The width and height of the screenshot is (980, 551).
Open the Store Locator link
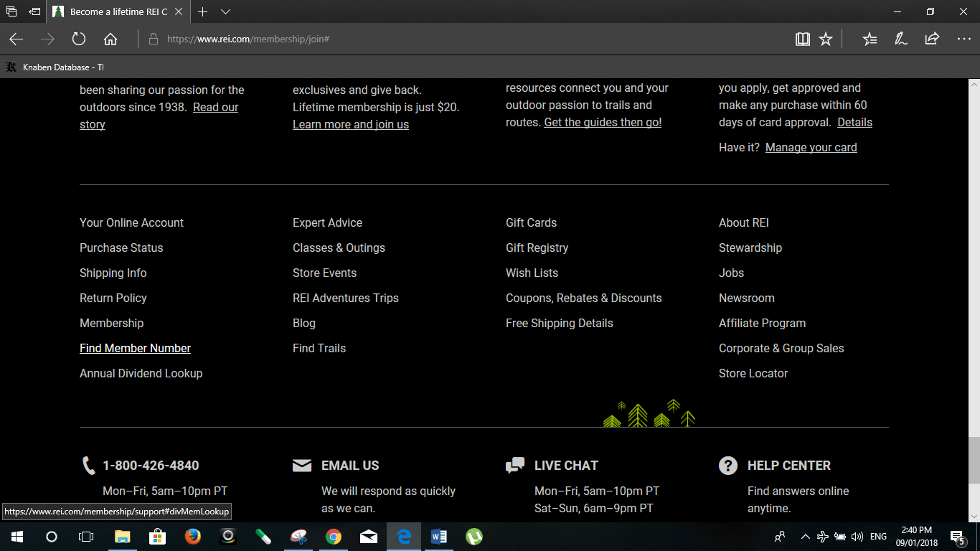click(x=753, y=373)
